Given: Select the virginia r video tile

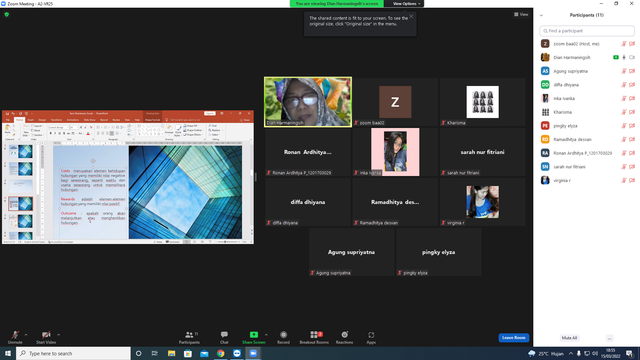Looking at the screenshot, I should coord(482,202).
